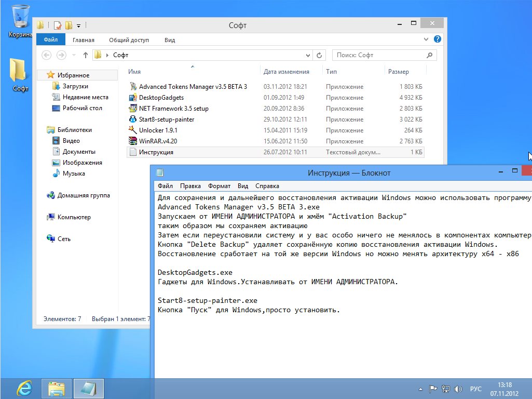Open Notepad Справка menu
The image size is (532, 399).
coord(267,186)
